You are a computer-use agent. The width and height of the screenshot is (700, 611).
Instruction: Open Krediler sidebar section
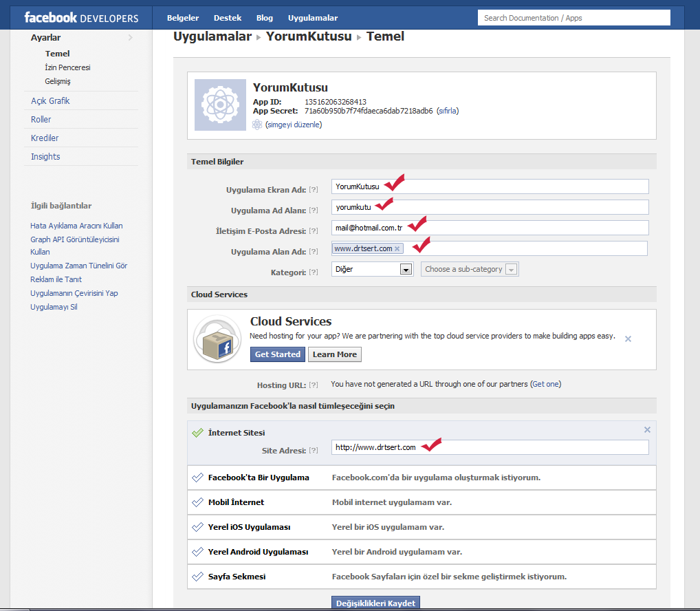(45, 138)
